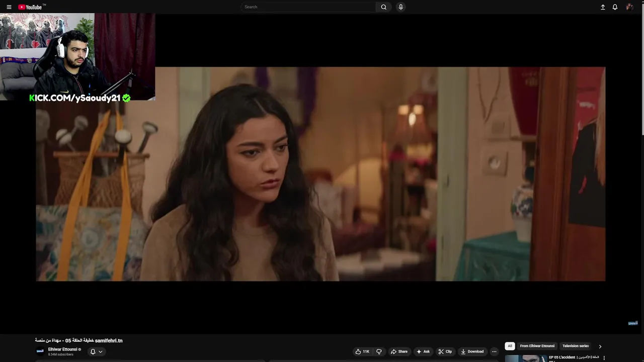
Task: Open options for EP 05 L'accident video
Action: coord(604,358)
